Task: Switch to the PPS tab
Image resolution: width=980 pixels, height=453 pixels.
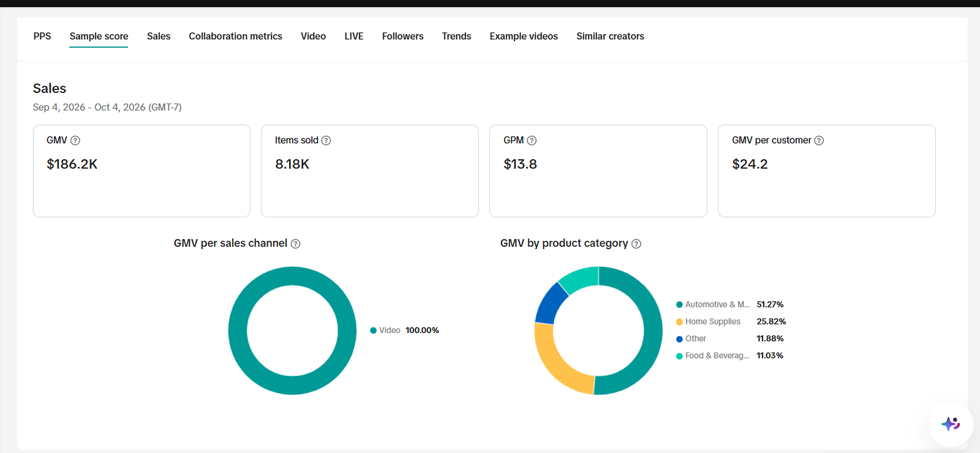Action: coord(42,36)
